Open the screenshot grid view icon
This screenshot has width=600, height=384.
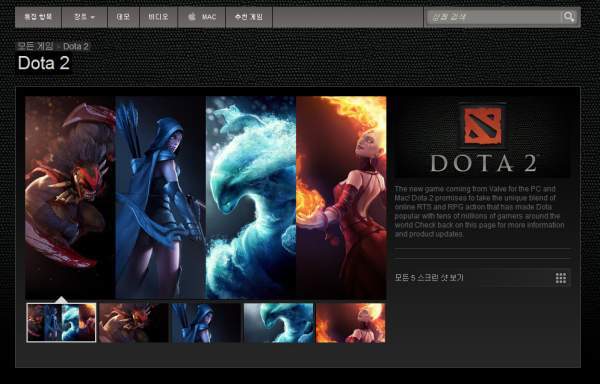pyautogui.click(x=561, y=278)
